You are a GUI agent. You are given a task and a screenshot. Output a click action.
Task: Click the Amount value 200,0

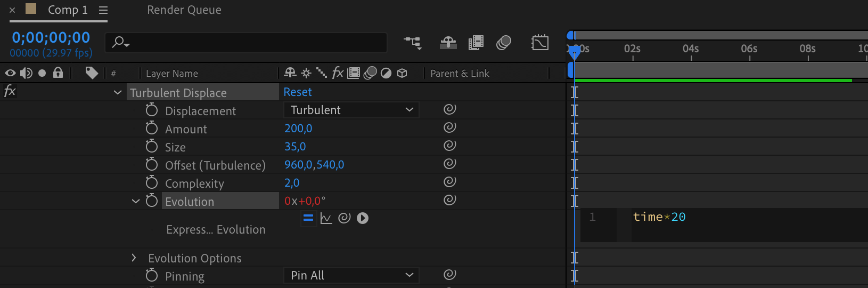tap(298, 129)
